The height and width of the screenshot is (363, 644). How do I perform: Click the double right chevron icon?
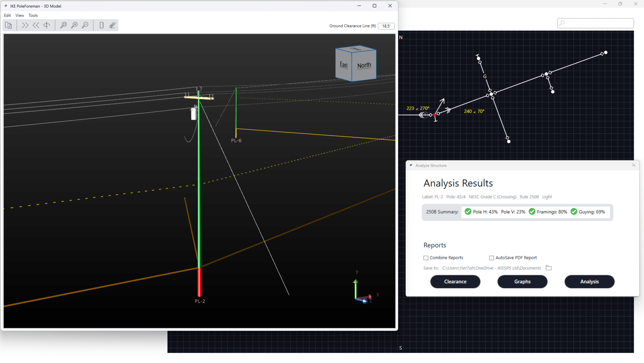tap(25, 25)
